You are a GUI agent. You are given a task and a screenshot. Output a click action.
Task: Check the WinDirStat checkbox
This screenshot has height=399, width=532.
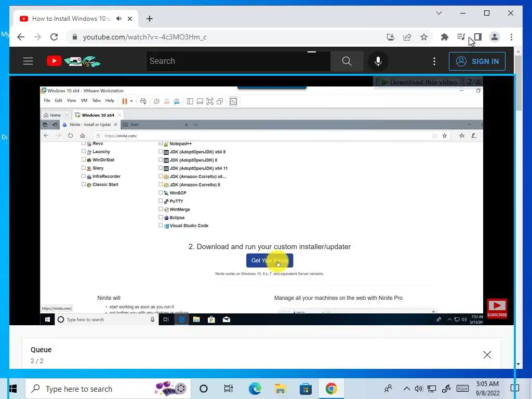(x=84, y=159)
